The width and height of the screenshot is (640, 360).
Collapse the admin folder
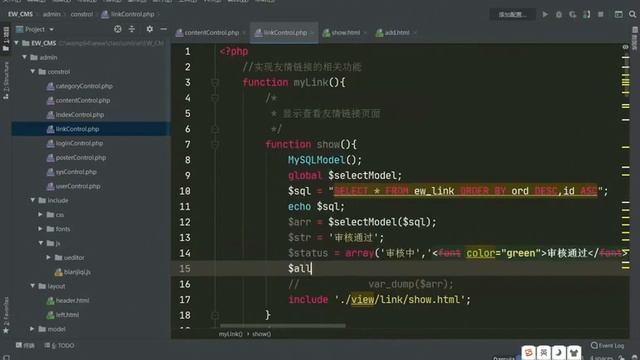(x=24, y=57)
